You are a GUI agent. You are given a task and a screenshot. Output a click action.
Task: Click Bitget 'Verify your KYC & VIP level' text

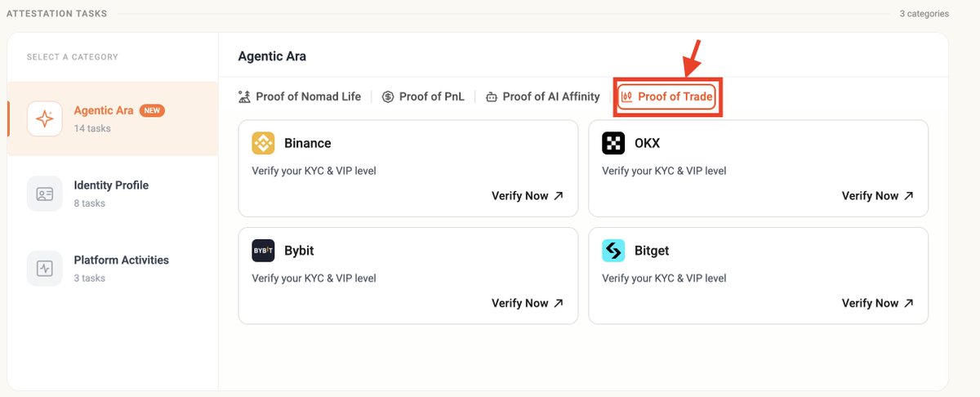click(664, 279)
